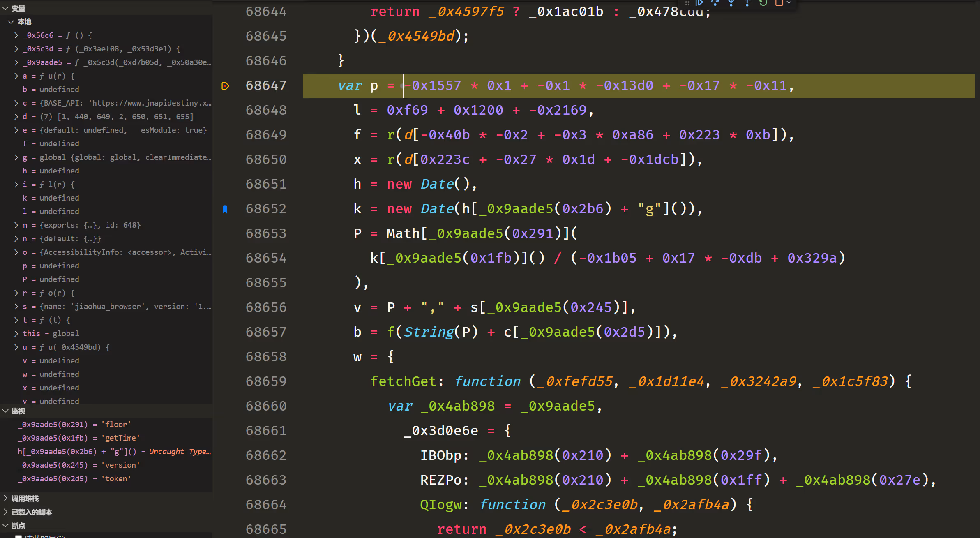The height and width of the screenshot is (538, 980).
Task: Collapse the 本地 scope
Action: pyautogui.click(x=11, y=22)
